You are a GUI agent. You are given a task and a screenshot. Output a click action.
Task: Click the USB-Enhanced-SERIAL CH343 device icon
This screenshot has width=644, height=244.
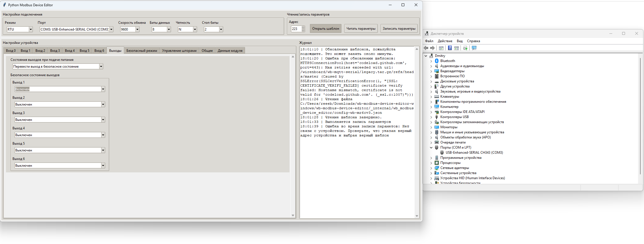click(x=442, y=153)
